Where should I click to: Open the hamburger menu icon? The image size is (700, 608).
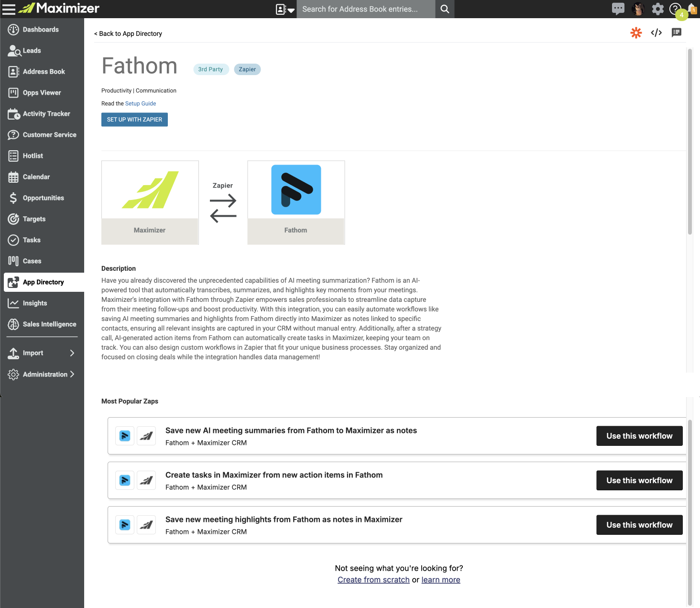pyautogui.click(x=9, y=9)
